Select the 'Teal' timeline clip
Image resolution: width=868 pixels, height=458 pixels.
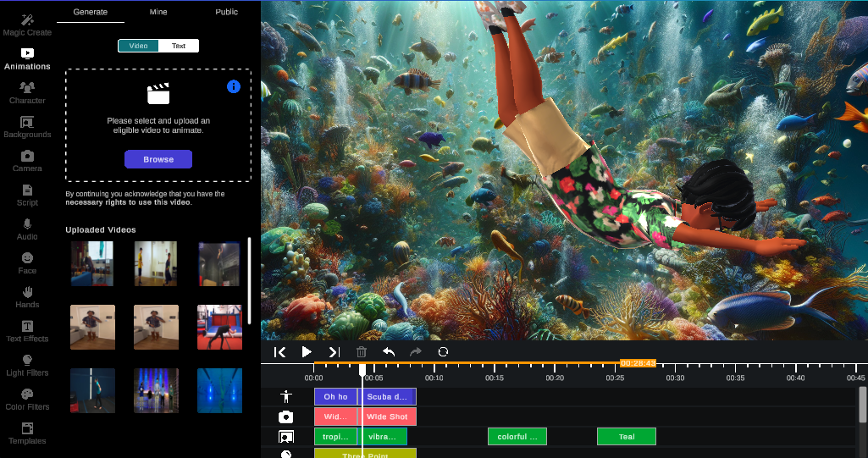point(627,437)
